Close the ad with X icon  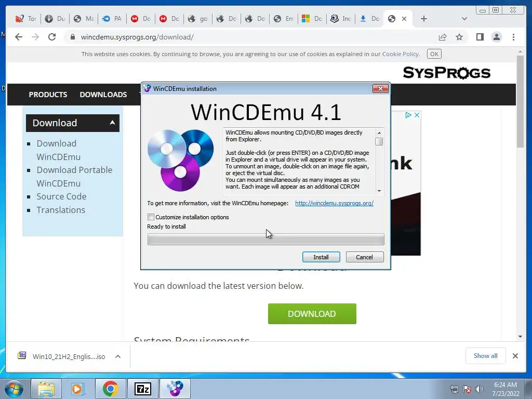tap(417, 115)
